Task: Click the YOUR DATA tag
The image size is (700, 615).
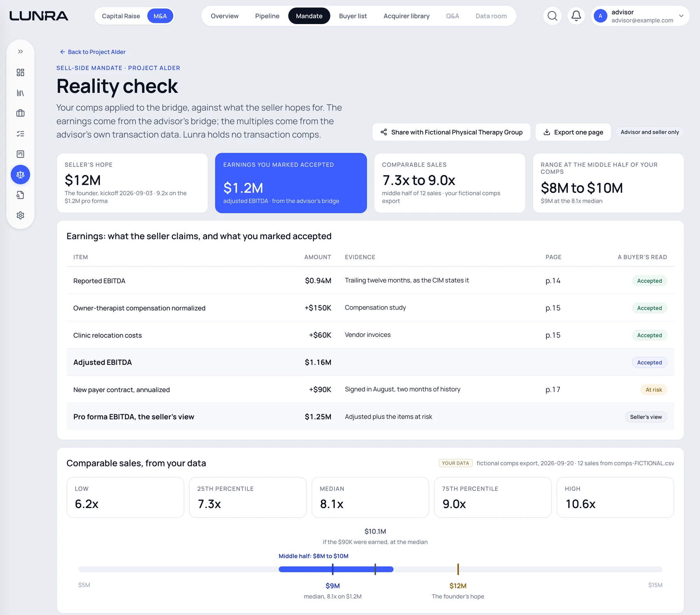Action: [455, 463]
